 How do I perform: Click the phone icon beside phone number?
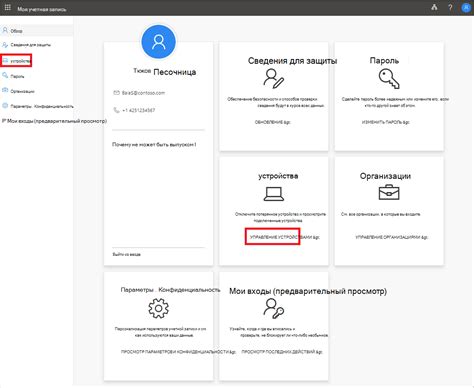click(116, 110)
